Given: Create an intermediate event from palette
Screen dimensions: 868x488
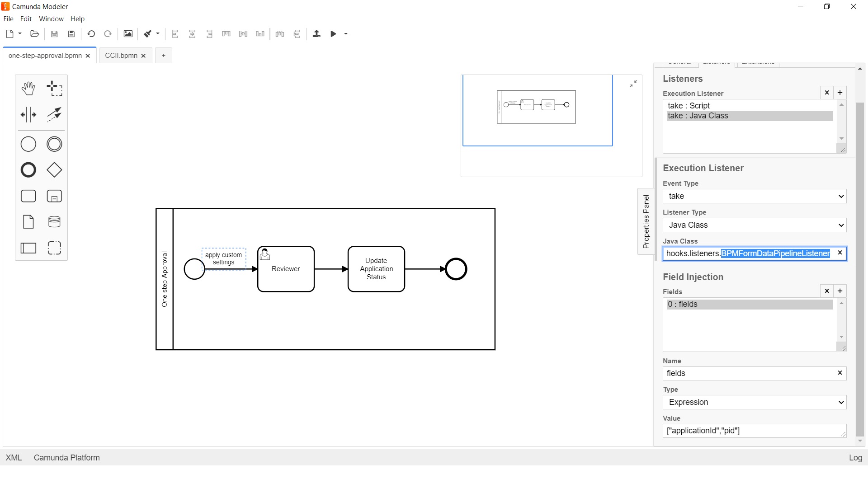Looking at the screenshot, I should click(54, 144).
